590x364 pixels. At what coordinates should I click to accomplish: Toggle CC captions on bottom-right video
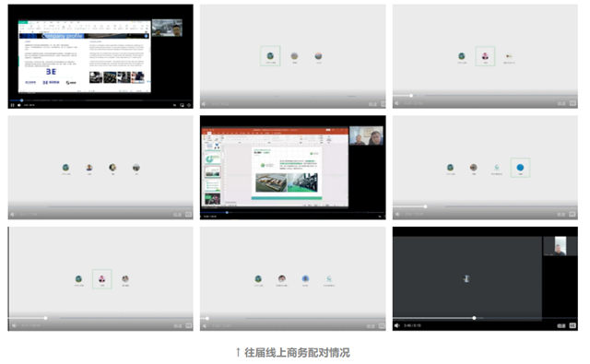572,325
